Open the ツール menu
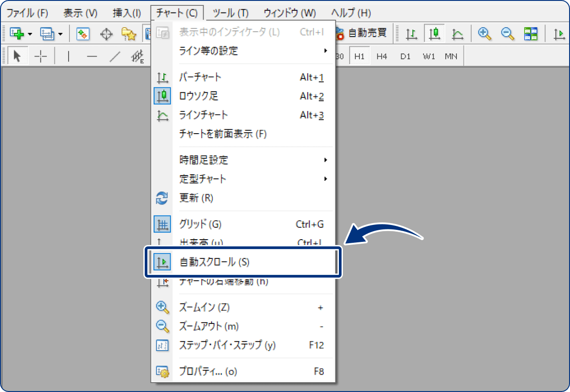 point(230,13)
